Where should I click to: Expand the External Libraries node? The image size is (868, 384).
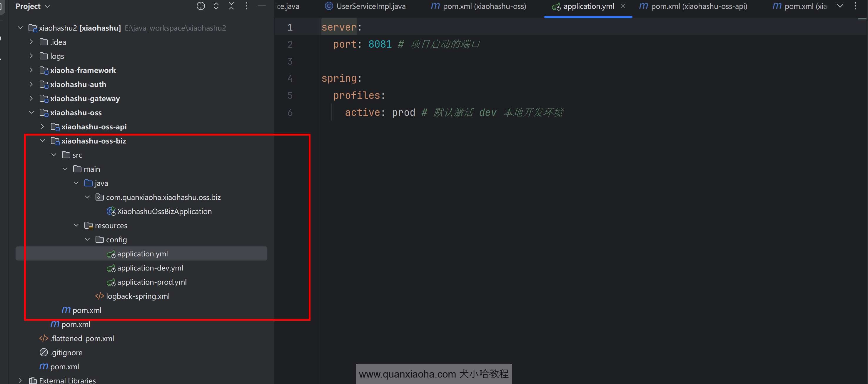point(20,380)
